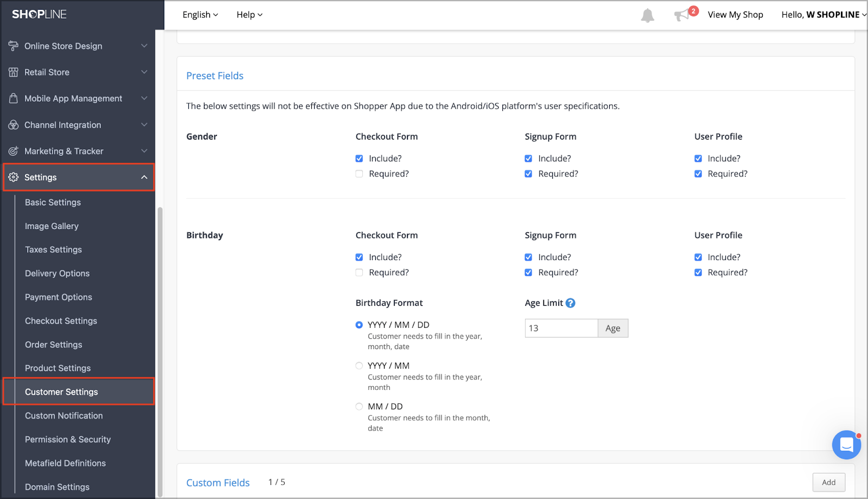This screenshot has width=868, height=499.
Task: Toggle Birthday Checkout Form Include checkbox
Action: tap(359, 257)
